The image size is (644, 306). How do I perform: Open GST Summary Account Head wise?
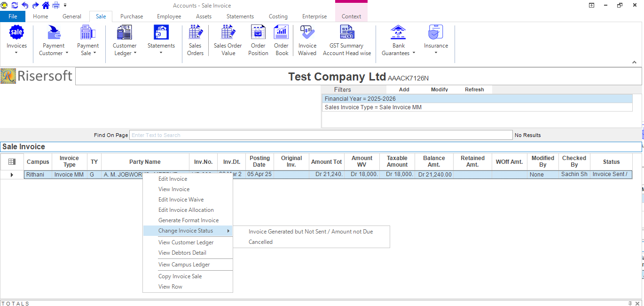point(347,40)
